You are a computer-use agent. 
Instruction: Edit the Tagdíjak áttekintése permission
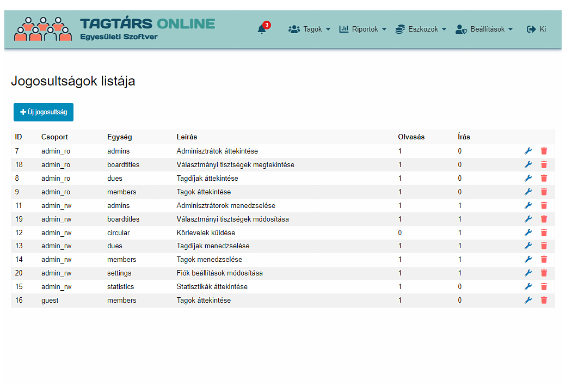pyautogui.click(x=528, y=178)
